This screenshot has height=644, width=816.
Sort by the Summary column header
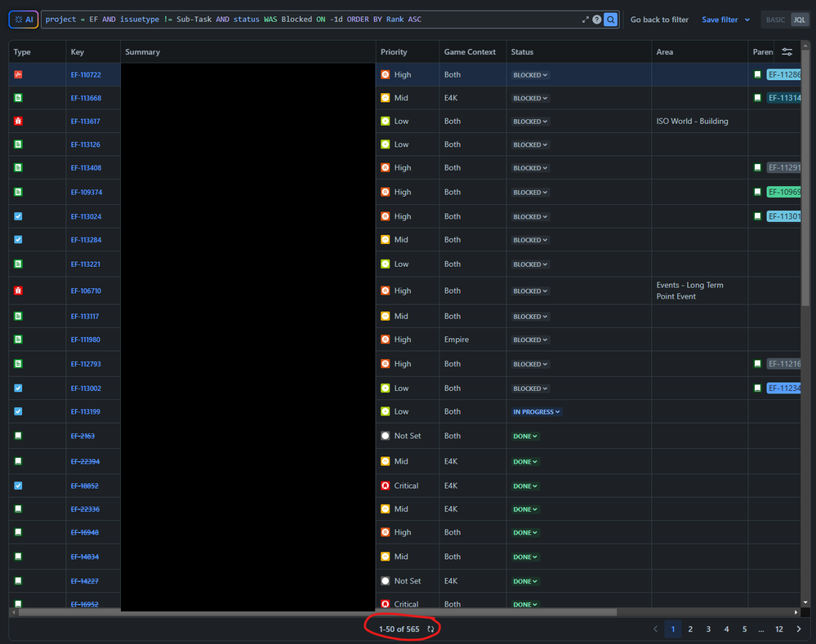(143, 52)
